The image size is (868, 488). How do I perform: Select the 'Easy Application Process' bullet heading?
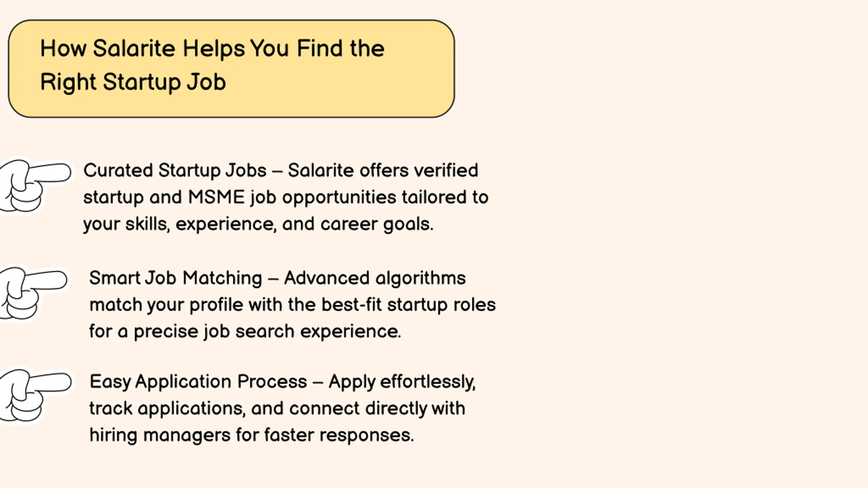198,382
